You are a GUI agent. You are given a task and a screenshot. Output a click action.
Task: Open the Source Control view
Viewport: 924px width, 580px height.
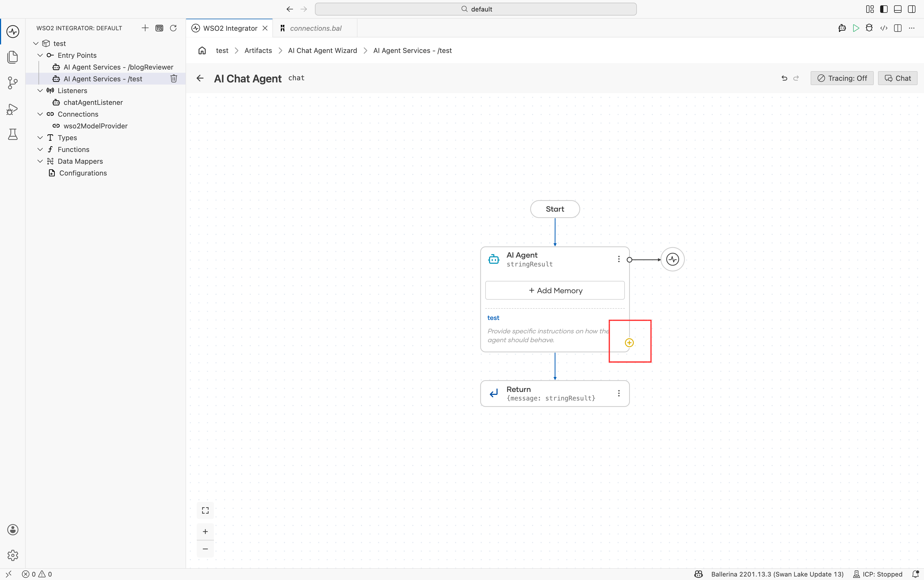click(x=13, y=83)
